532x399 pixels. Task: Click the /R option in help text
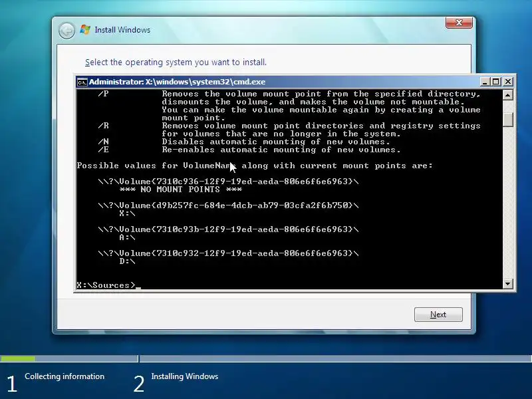103,126
